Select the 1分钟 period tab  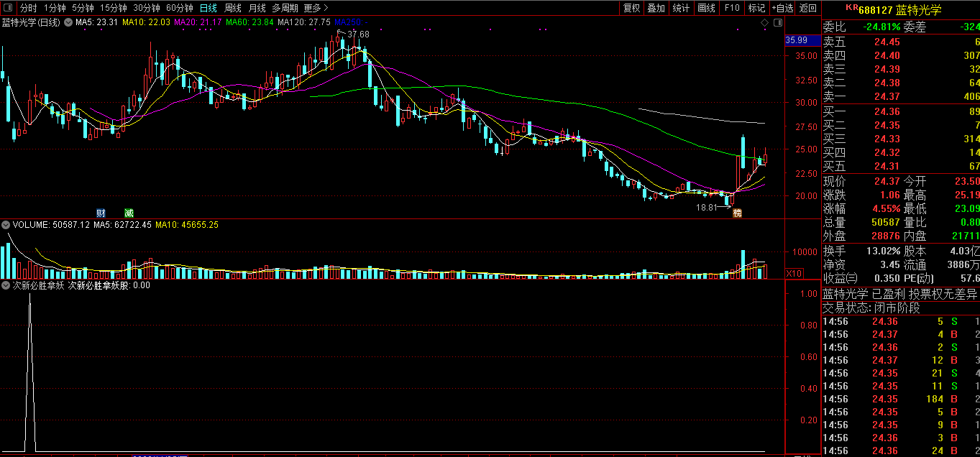(x=55, y=8)
